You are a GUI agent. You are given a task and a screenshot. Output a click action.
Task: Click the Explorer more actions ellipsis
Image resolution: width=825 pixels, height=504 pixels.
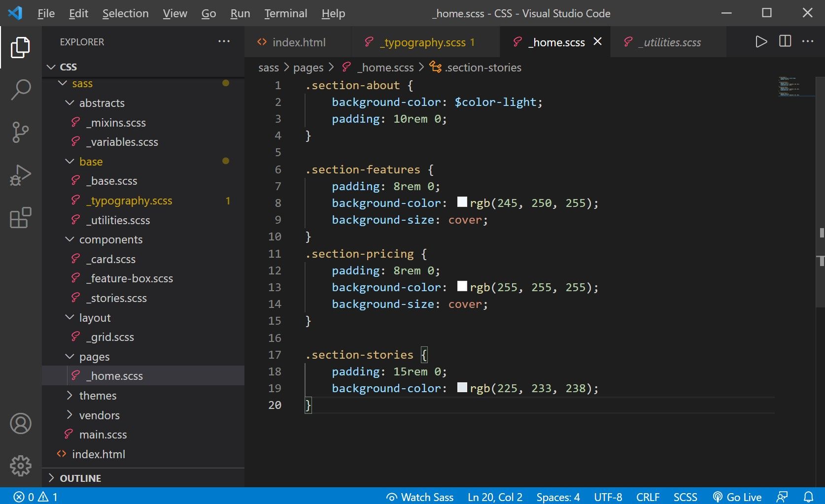tap(224, 41)
